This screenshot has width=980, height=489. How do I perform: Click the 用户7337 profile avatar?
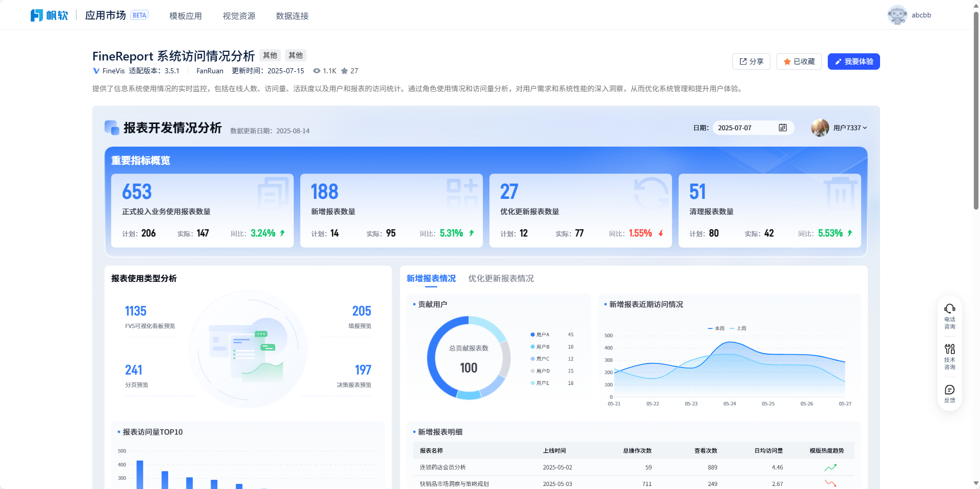click(820, 128)
